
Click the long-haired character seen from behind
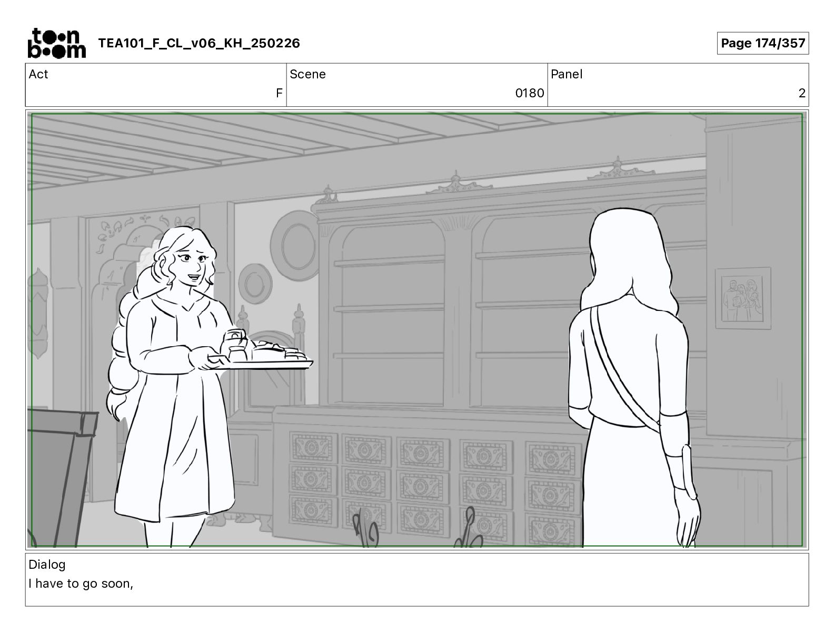pyautogui.click(x=634, y=378)
